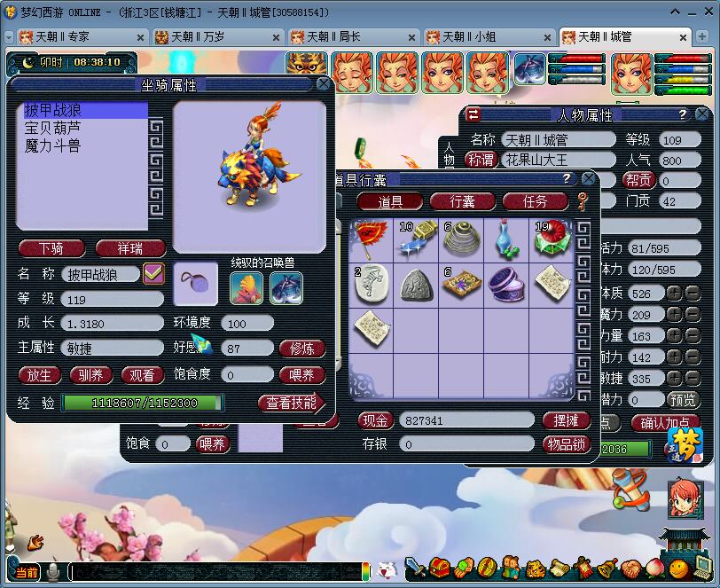Select the red phoenix summoned beast thumbnail
The width and height of the screenshot is (720, 588).
[247, 288]
